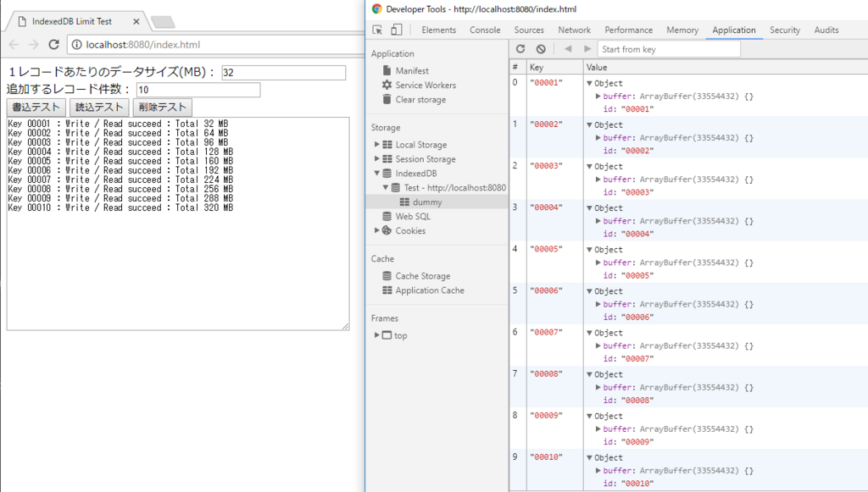868x492 pixels.
Task: Expand Local Storage tree node
Action: point(376,144)
